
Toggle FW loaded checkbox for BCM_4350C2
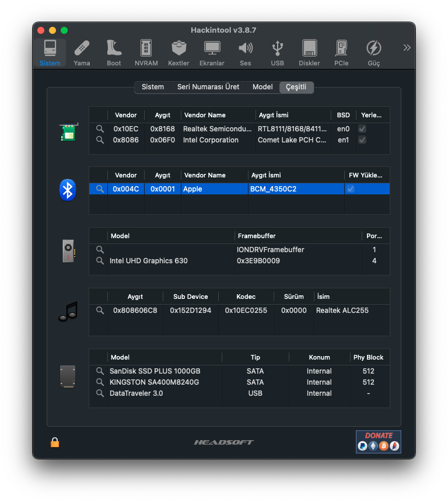coord(350,189)
